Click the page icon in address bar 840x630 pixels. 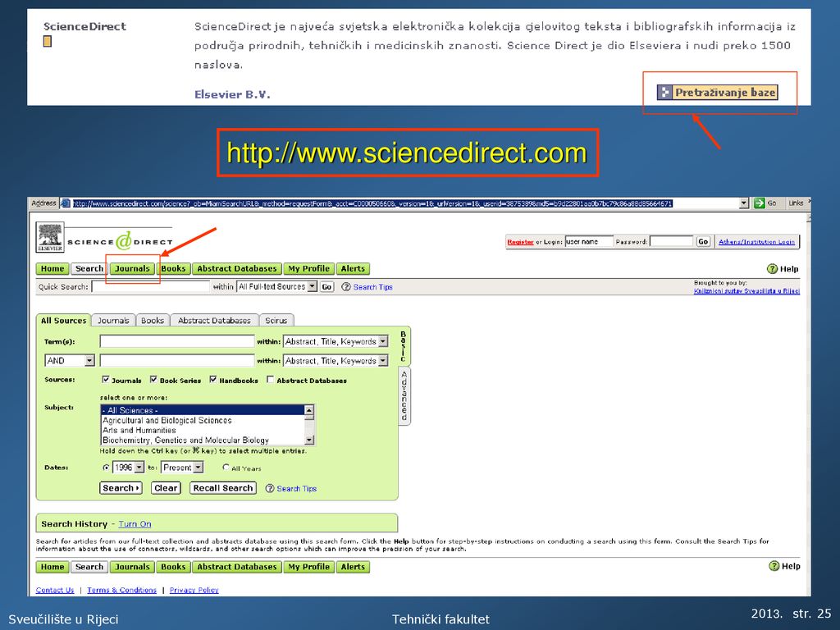pyautogui.click(x=66, y=203)
